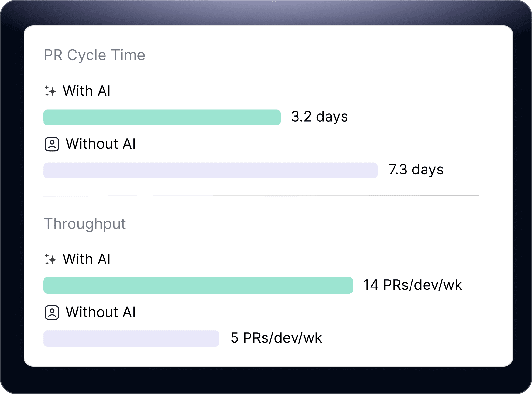532x394 pixels.
Task: Select the green 3.2 days bar
Action: (162, 117)
